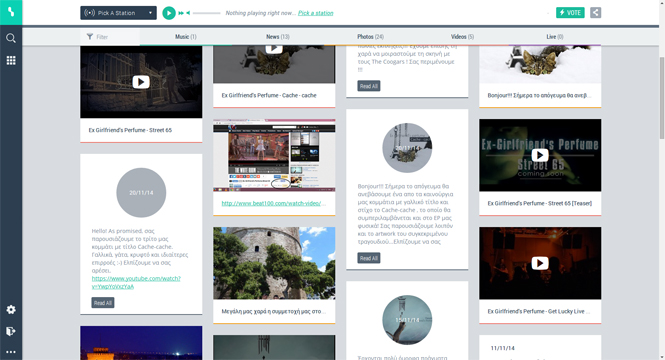Follow the 'Pick a station' link
This screenshot has width=665, height=360.
(316, 13)
